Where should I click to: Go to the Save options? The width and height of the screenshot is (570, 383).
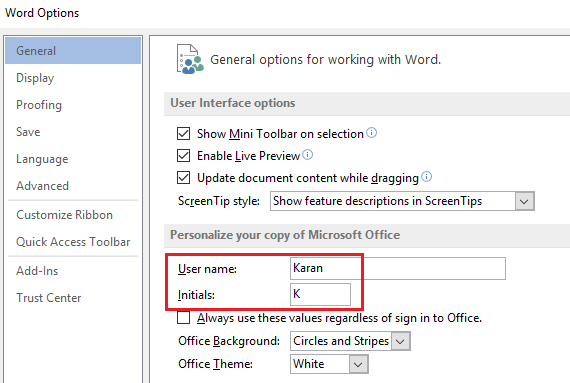(28, 132)
